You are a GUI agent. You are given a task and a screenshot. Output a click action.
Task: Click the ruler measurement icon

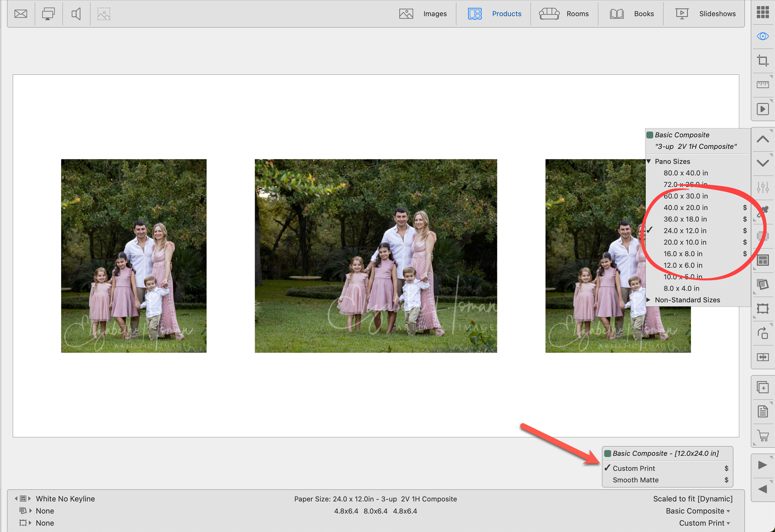pos(763,85)
